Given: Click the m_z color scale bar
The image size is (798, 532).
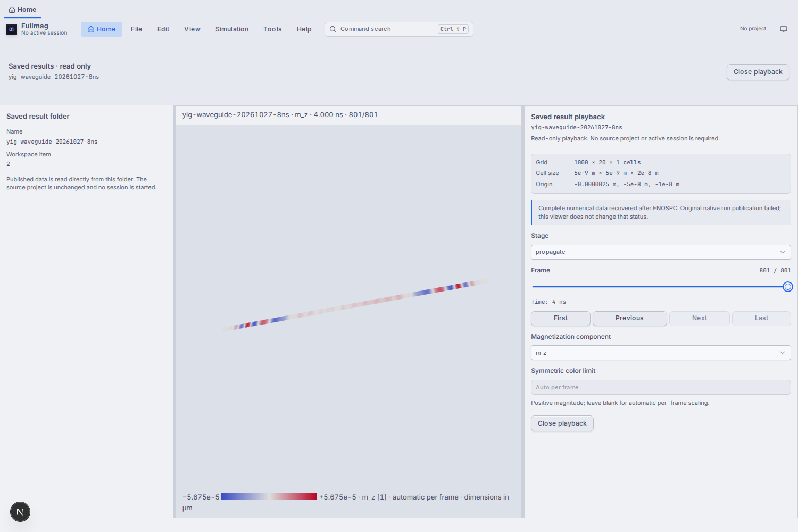Looking at the screenshot, I should [x=269, y=496].
